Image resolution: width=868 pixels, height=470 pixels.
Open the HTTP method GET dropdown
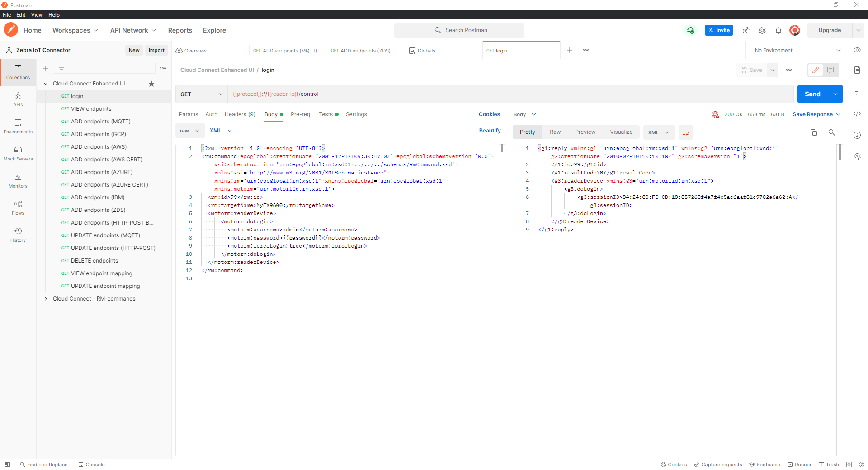pyautogui.click(x=201, y=94)
